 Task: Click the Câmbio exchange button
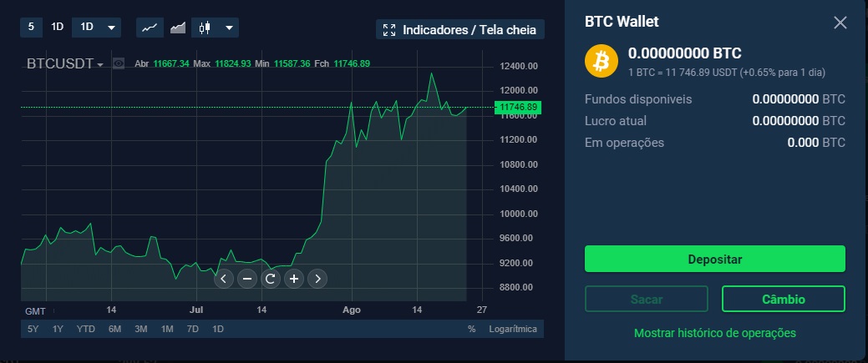[783, 298]
